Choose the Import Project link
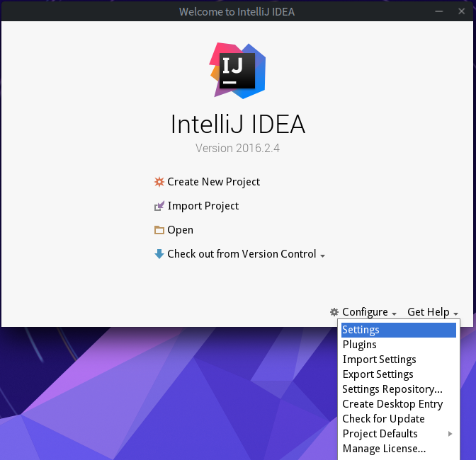 [203, 206]
